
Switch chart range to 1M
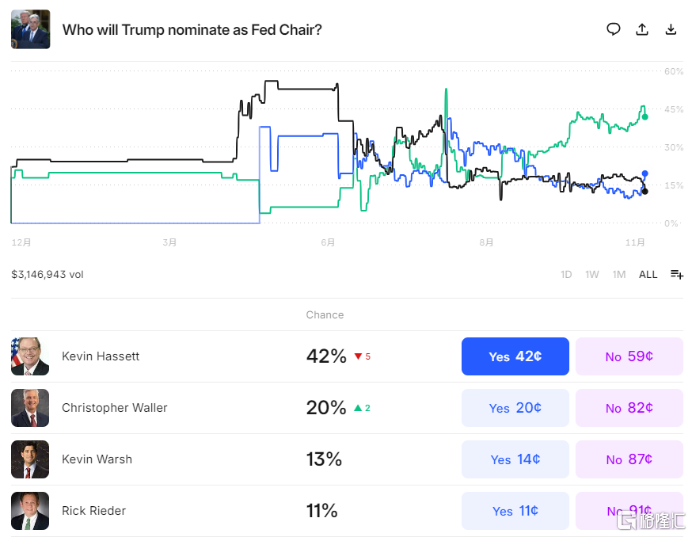(x=619, y=274)
